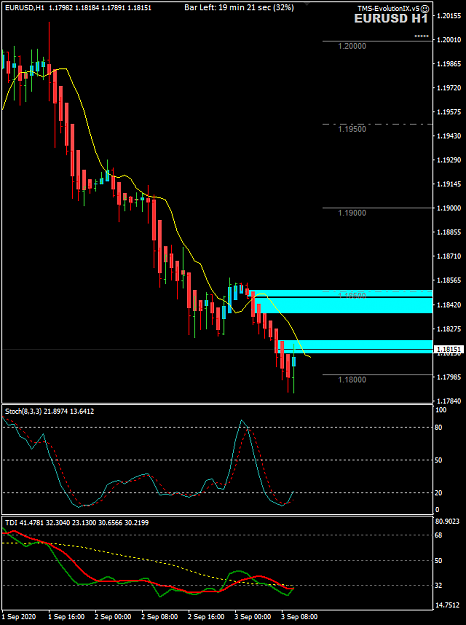The image size is (466, 625).
Task: Click the 2 Sep 00:00 time label
Action: (x=114, y=617)
